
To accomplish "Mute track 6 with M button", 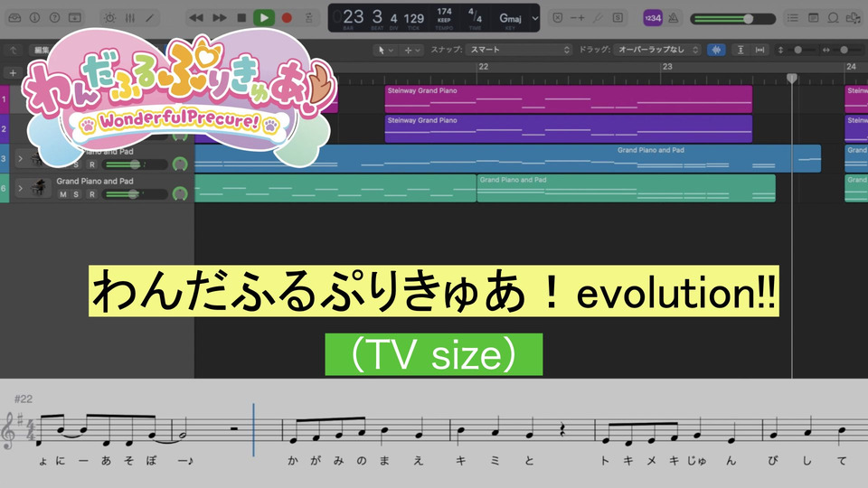I will pos(63,194).
